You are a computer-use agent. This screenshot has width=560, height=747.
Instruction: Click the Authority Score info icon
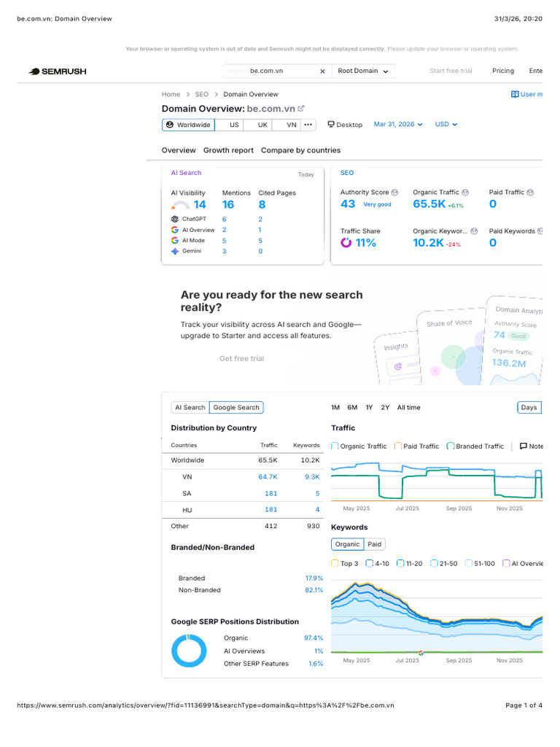click(394, 193)
